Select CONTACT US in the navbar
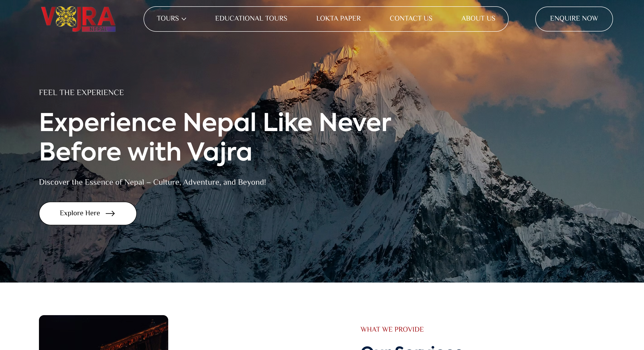 click(411, 19)
